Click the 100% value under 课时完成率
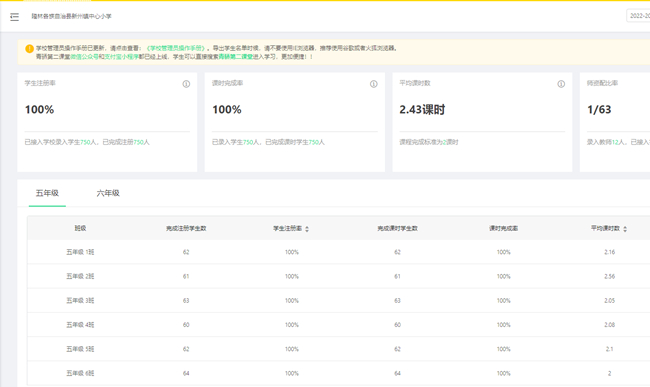The height and width of the screenshot is (387, 650). point(227,109)
